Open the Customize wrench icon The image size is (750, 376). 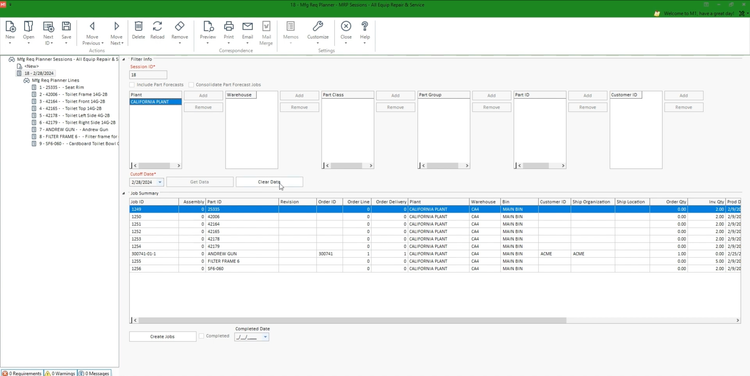(318, 26)
